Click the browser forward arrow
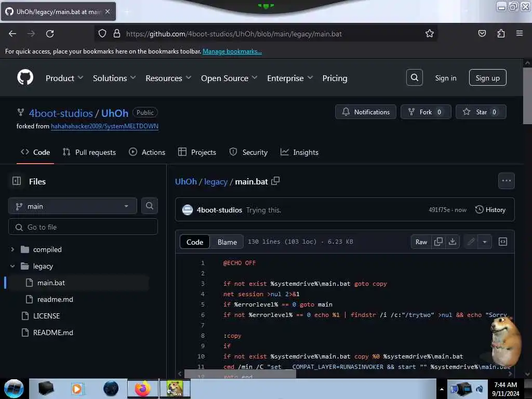Image resolution: width=532 pixels, height=399 pixels. pyautogui.click(x=31, y=34)
